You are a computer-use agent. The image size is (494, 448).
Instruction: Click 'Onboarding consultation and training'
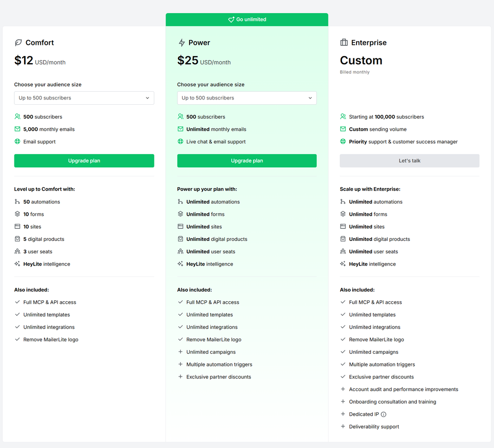click(x=393, y=402)
